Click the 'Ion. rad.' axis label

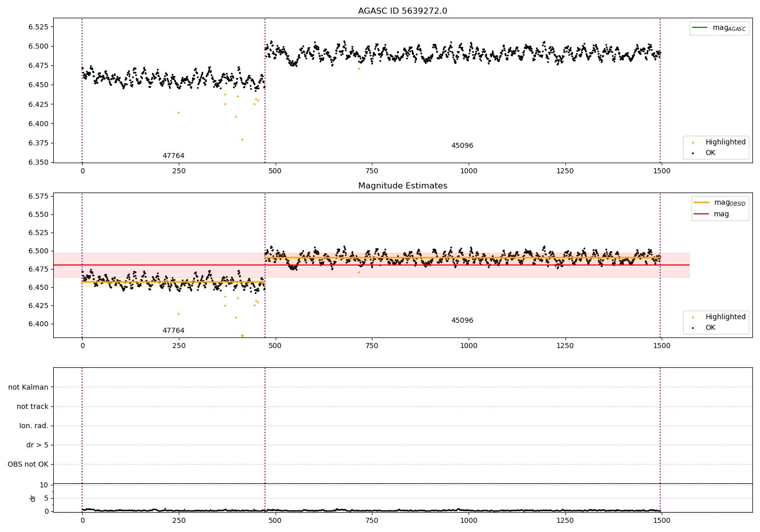tap(34, 426)
